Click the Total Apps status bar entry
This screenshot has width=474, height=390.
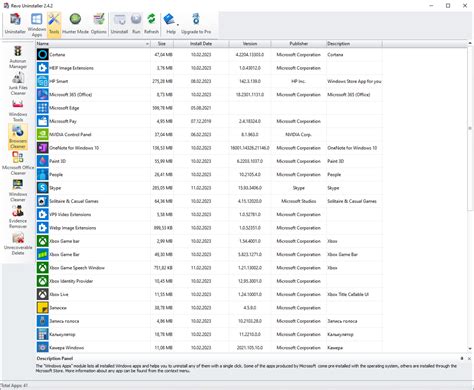pyautogui.click(x=14, y=386)
